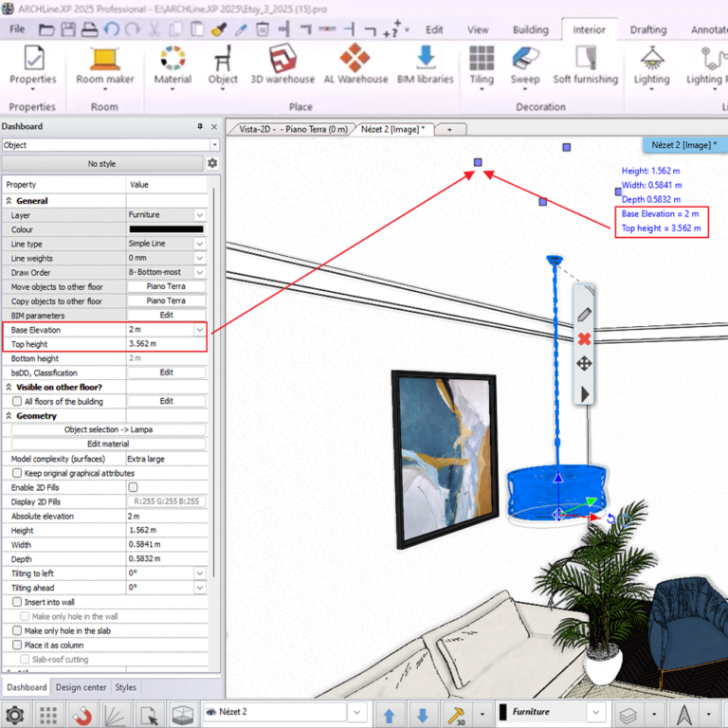728x728 pixels.
Task: Collapse the General property section
Action: [9, 201]
